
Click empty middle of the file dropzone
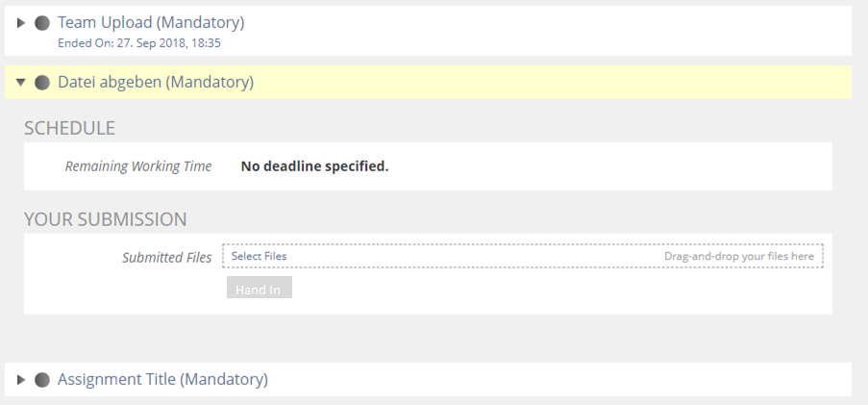click(x=471, y=257)
